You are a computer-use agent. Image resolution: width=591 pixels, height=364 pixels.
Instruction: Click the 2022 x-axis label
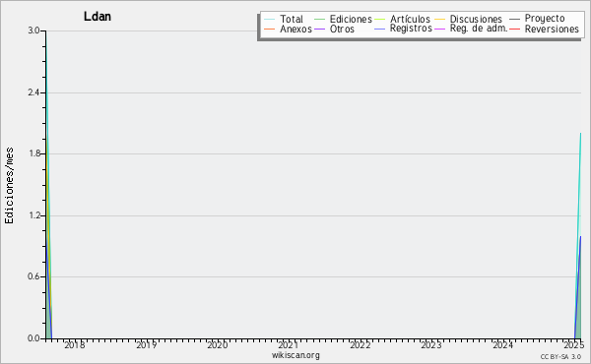(360, 345)
